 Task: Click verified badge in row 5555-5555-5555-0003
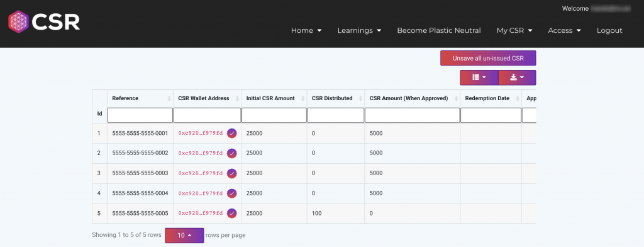click(x=232, y=173)
